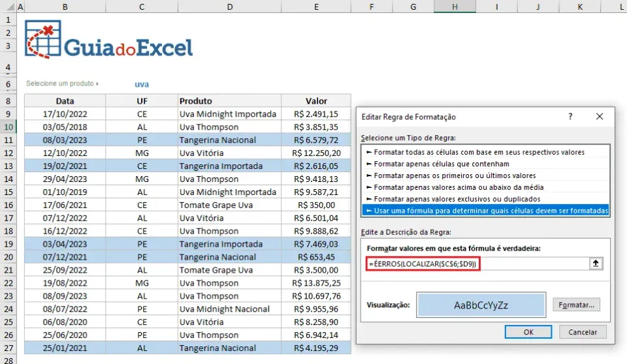Click the AaBbCcYyZz preview swatch
The height and width of the screenshot is (364, 627).
(x=481, y=305)
